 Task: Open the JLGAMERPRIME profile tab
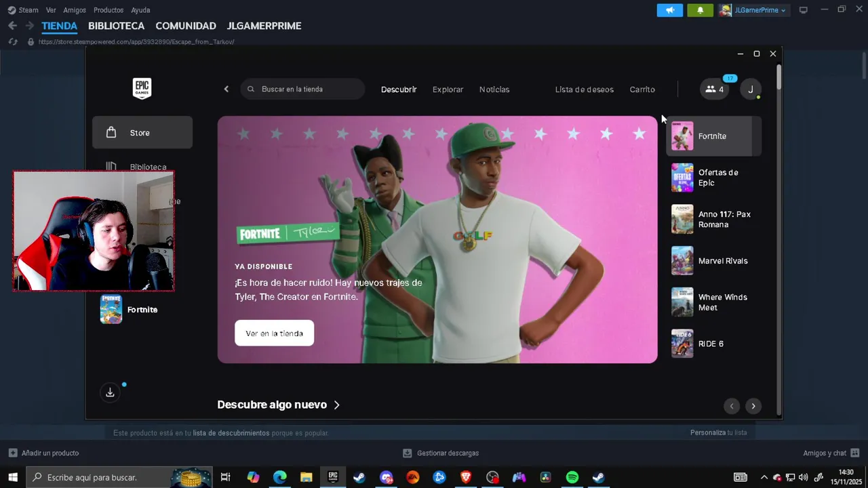(264, 26)
